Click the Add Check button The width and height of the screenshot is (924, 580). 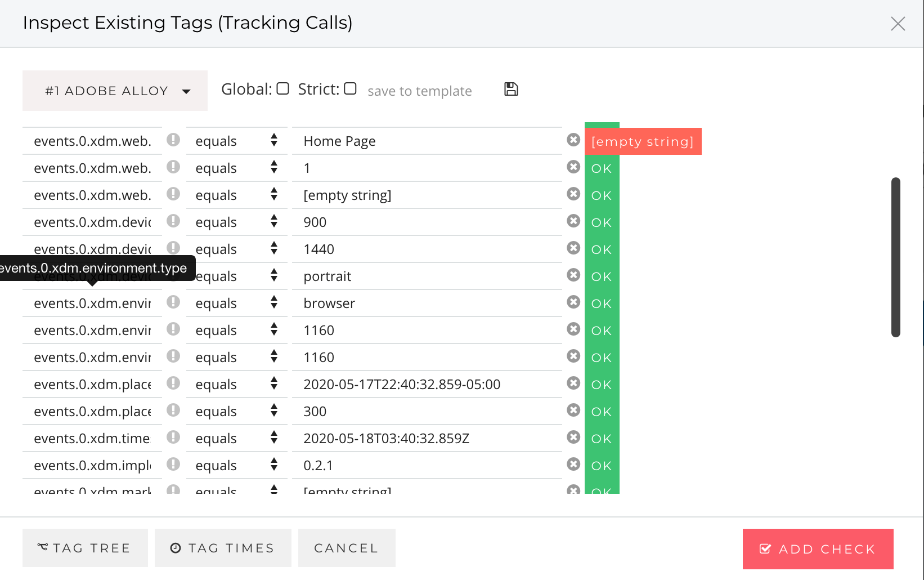click(818, 549)
